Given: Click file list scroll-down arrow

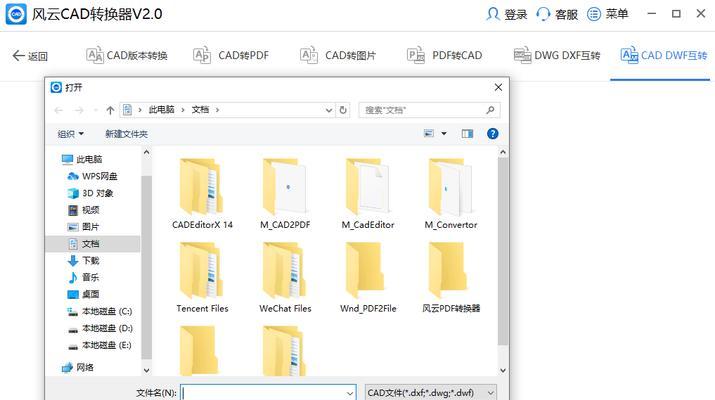Looking at the screenshot, I should pyautogui.click(x=503, y=370).
